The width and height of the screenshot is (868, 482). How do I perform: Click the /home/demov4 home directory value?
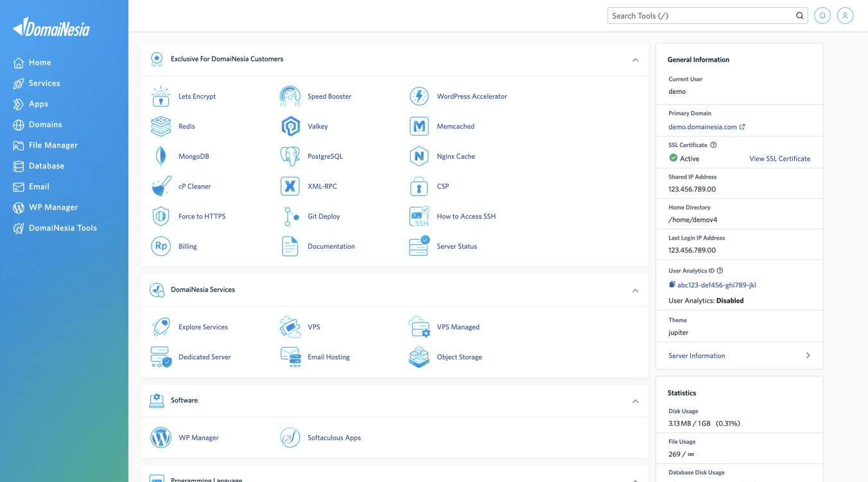click(x=693, y=220)
